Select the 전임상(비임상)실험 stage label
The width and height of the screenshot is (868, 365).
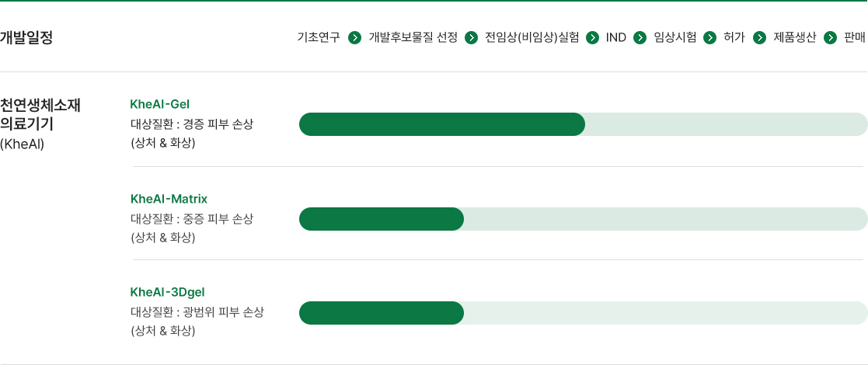[x=532, y=37]
